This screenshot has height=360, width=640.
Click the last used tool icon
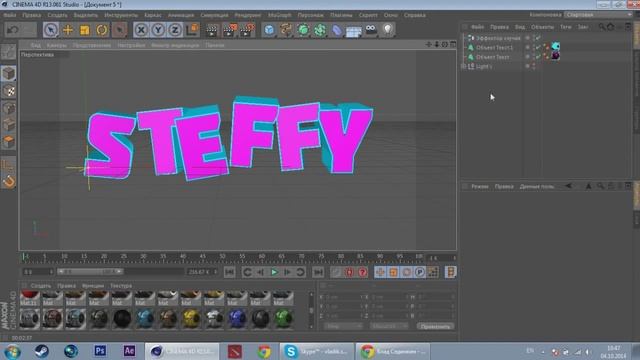(x=119, y=30)
